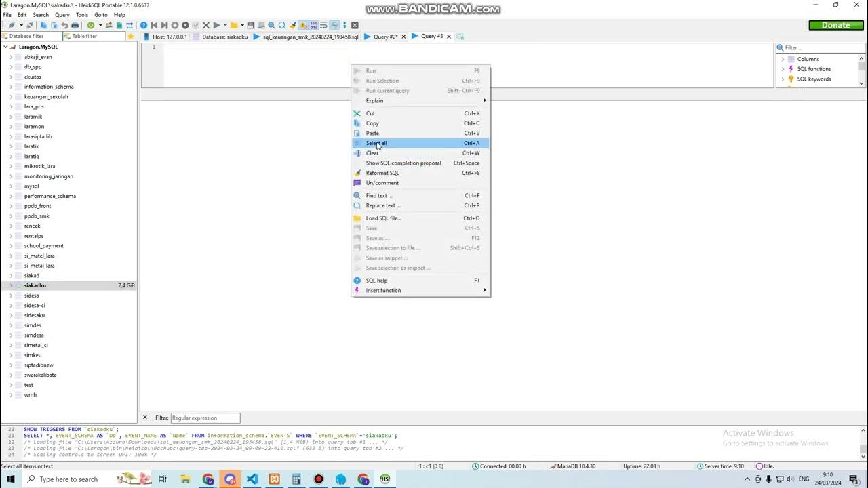Open the Insert function submenu arrow
The height and width of the screenshot is (488, 868).
coord(484,290)
